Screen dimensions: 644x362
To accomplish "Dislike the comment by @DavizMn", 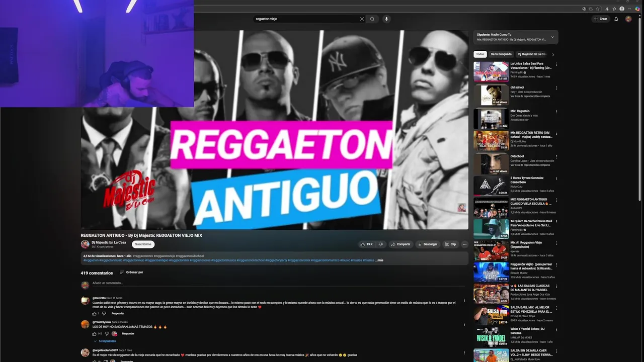I will pyautogui.click(x=104, y=313).
